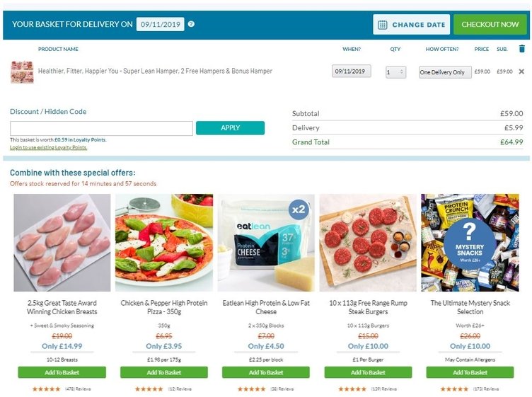Viewport: 532px width, 397px height.
Task: Apply the discount code with APPLY button
Action: (230, 128)
